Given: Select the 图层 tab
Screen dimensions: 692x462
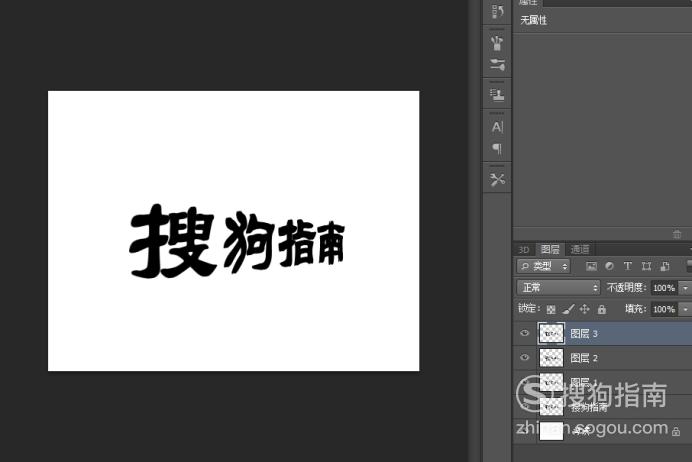Looking at the screenshot, I should pos(550,249).
